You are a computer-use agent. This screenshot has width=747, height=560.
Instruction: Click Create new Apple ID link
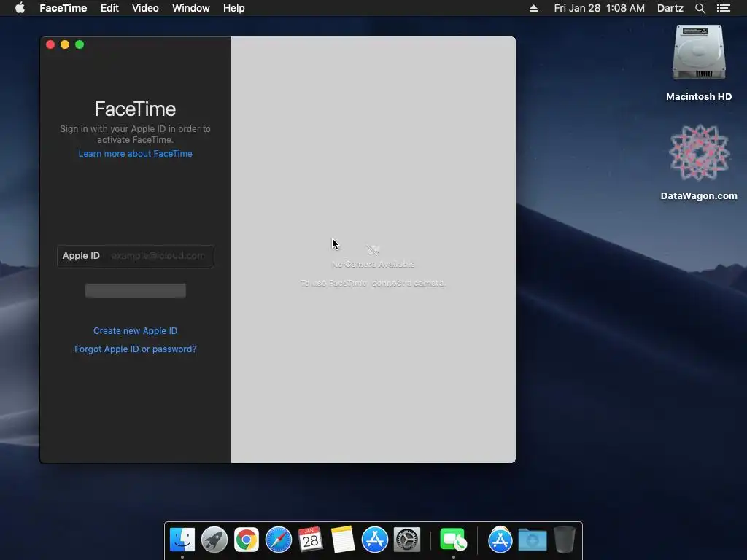coord(135,331)
